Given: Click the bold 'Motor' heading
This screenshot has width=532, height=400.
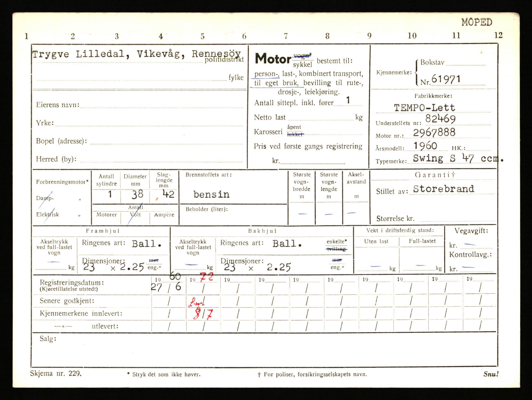Looking at the screenshot, I should (273, 59).
